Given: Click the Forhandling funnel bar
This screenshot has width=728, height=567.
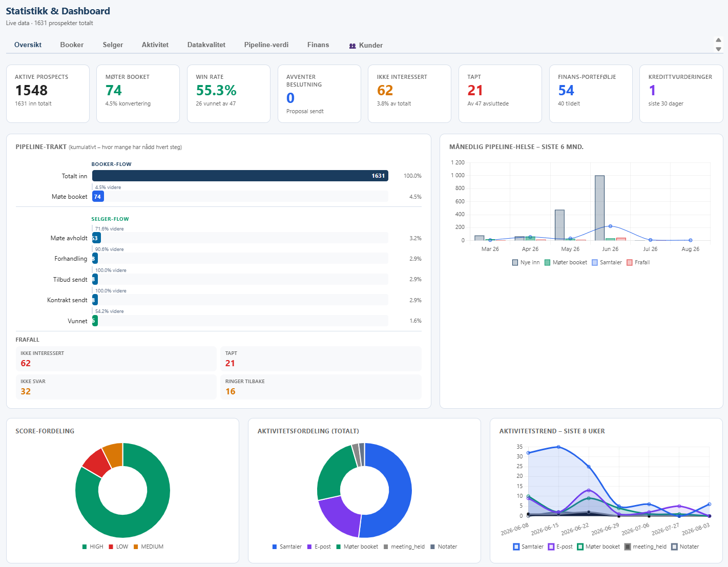Looking at the screenshot, I should (95, 259).
